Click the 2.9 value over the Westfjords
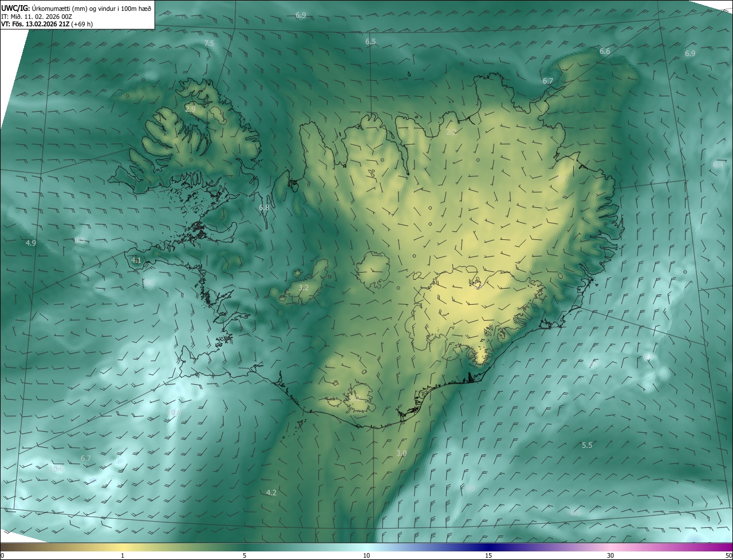 [x=190, y=108]
